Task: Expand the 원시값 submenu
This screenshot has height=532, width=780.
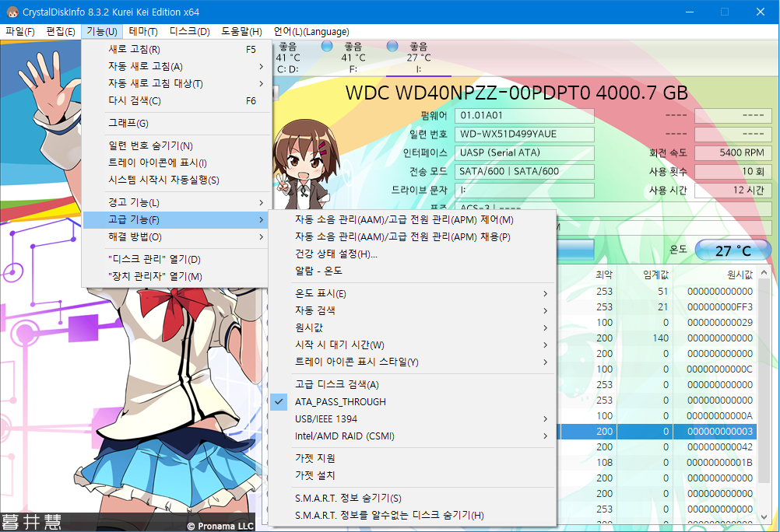Action: 412,327
